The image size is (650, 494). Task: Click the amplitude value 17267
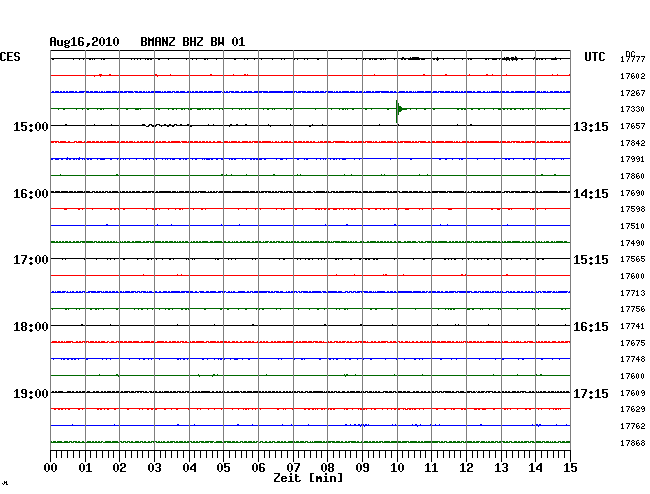click(633, 93)
